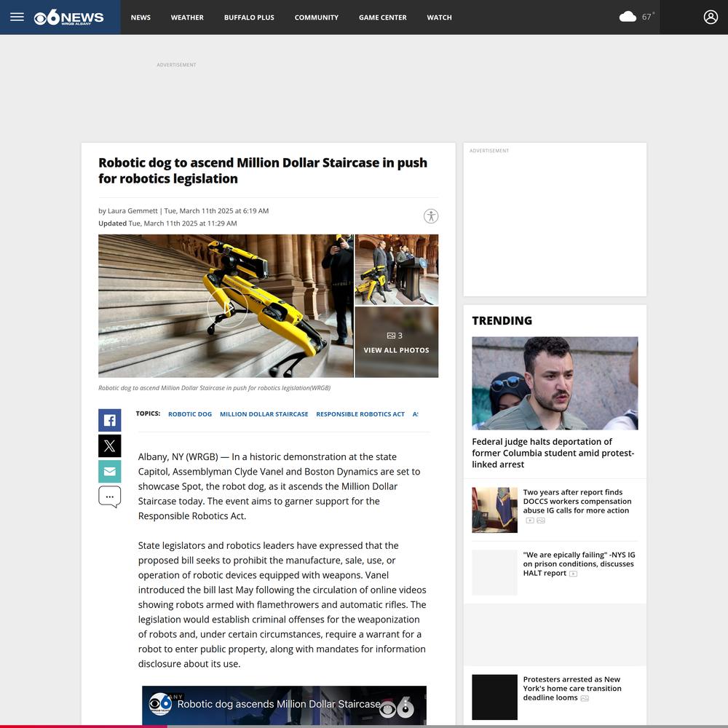Open press conference podium thumbnail photo
Viewport: 728px width, 728px height.
tap(397, 269)
